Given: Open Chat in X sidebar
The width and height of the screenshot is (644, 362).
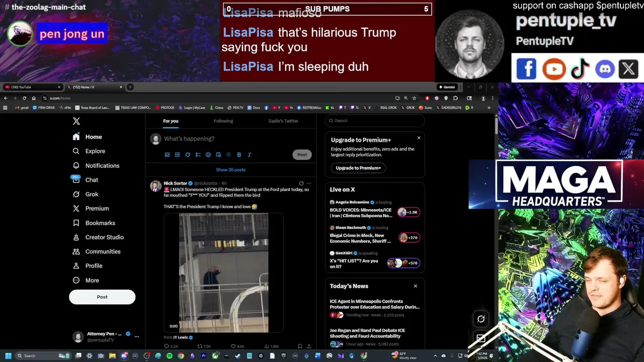Looking at the screenshot, I should [85, 179].
